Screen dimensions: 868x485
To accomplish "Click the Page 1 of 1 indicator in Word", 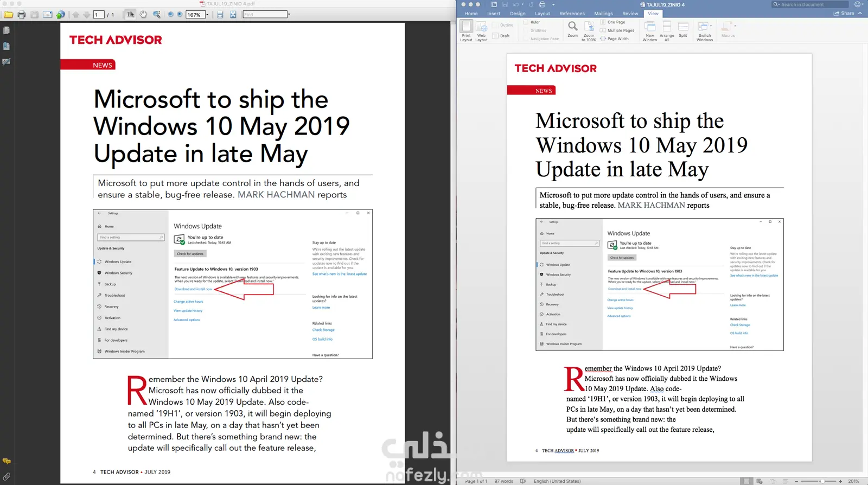I will tap(476, 481).
